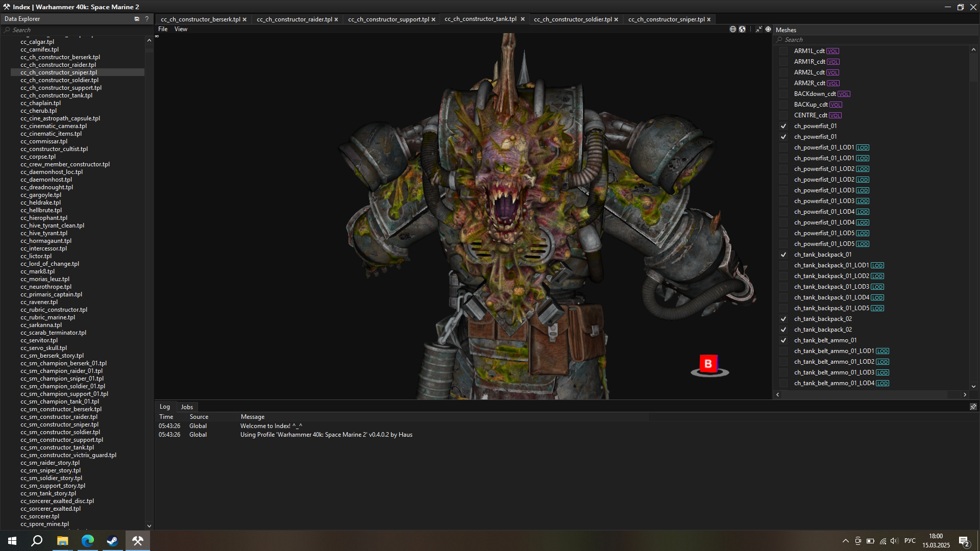Screen dimensions: 980x551
Task: Click the Message column header in log
Action: 253,417
